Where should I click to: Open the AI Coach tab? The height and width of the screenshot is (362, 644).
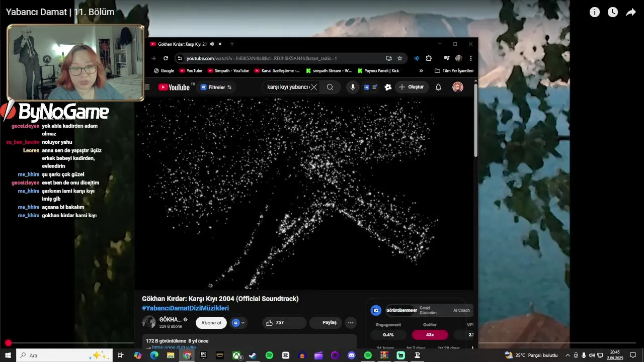coord(461,310)
